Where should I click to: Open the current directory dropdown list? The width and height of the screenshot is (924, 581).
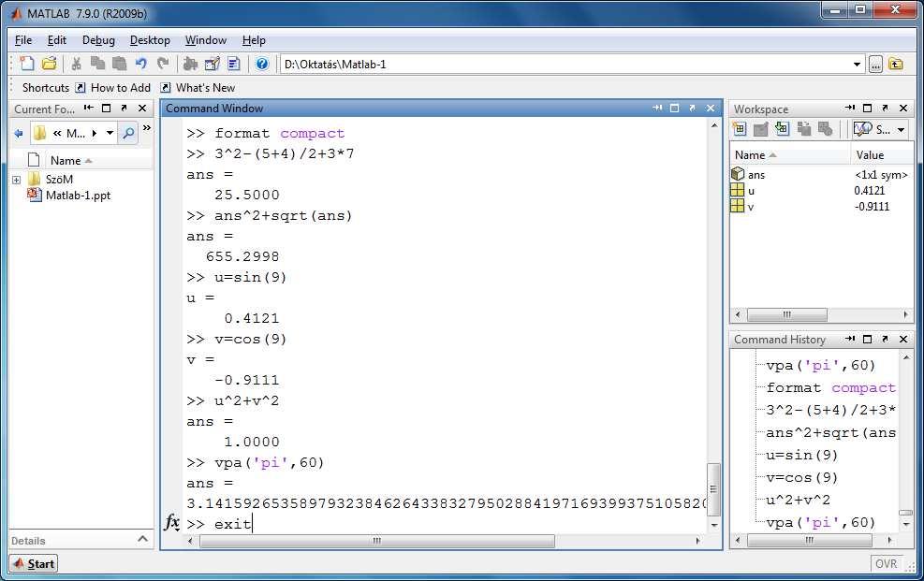pyautogui.click(x=857, y=65)
